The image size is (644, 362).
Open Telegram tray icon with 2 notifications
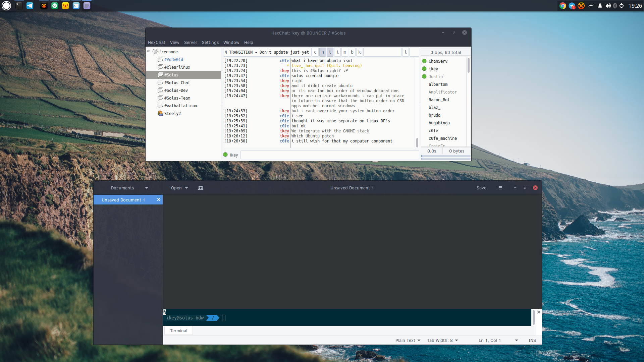[572, 6]
